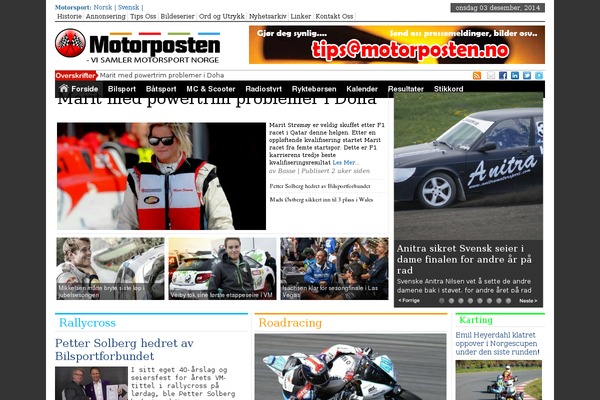Go to previous slide with Forrige

(x=409, y=300)
